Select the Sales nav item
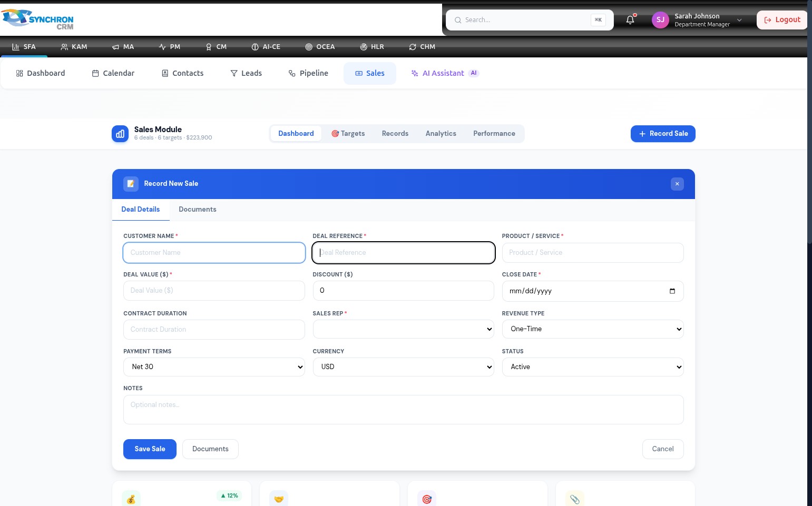 click(x=370, y=73)
